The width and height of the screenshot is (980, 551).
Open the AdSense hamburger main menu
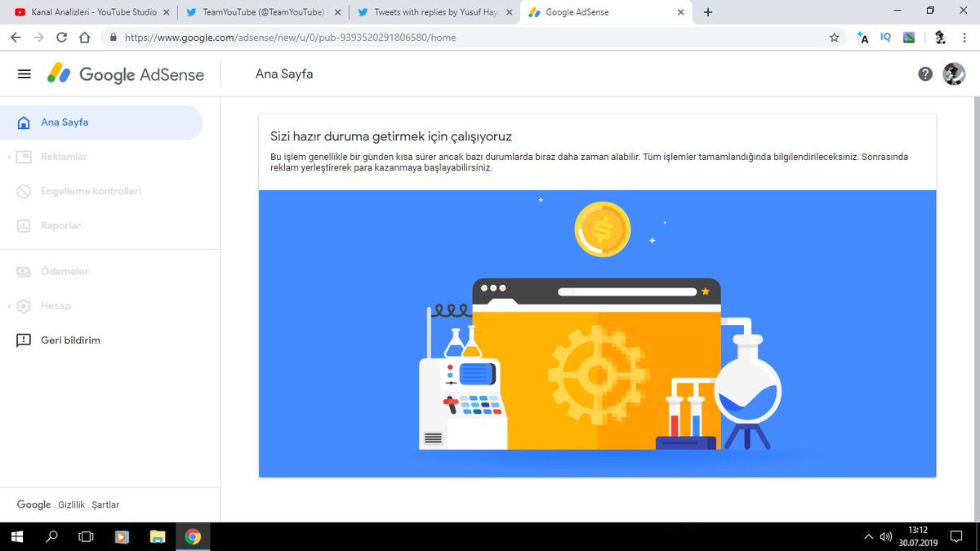coord(24,74)
